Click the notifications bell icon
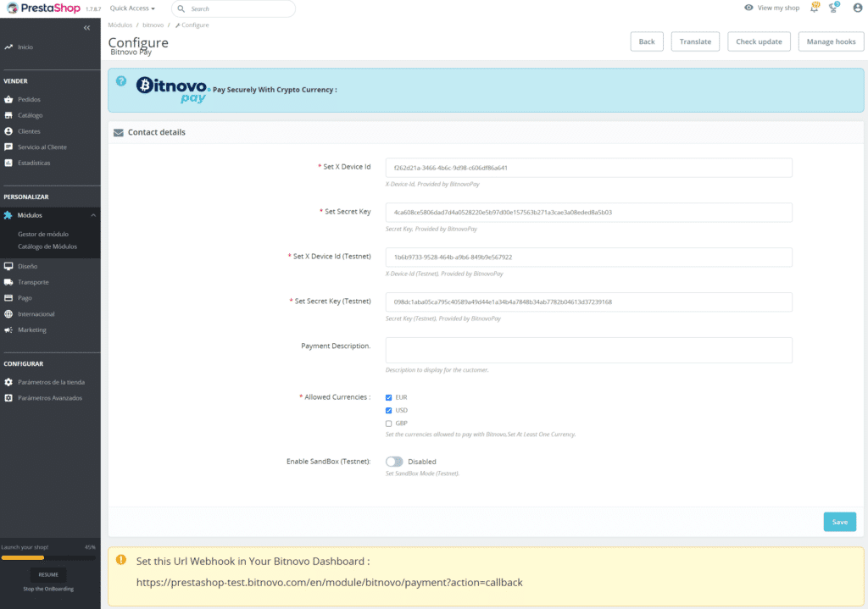Viewport: 868px width, 609px height. pos(814,8)
